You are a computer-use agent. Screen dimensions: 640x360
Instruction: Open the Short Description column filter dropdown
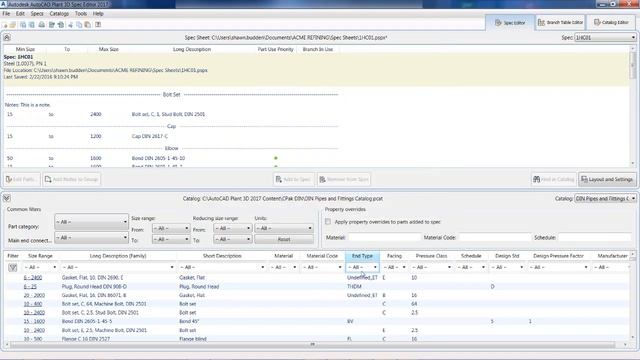tap(222, 267)
